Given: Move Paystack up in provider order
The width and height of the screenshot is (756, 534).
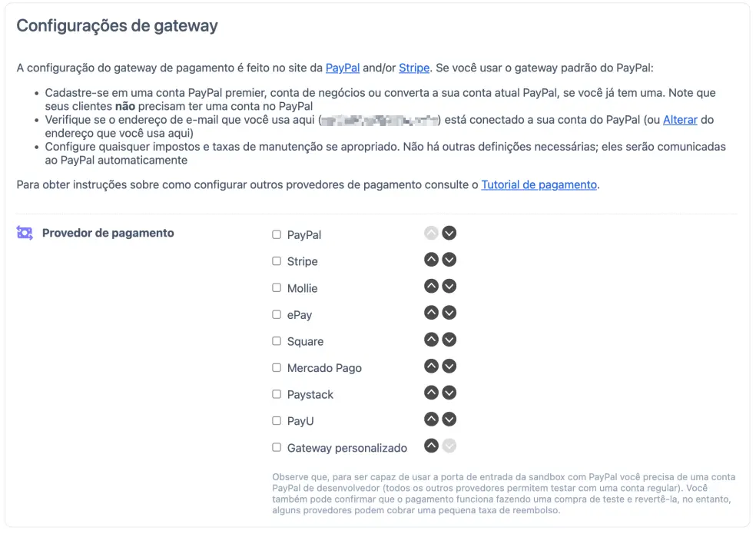Looking at the screenshot, I should tap(431, 393).
